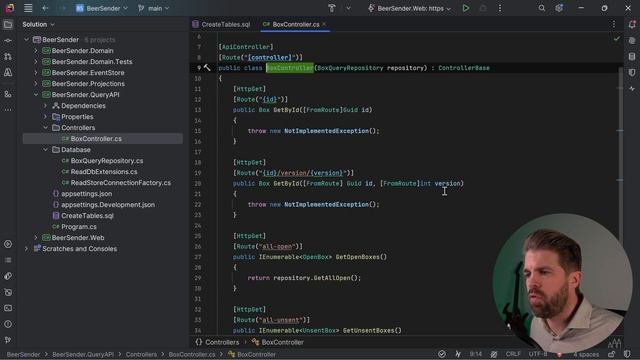Select BoxQueryRepository.cs file
This screenshot has height=360, width=640.
point(103,161)
